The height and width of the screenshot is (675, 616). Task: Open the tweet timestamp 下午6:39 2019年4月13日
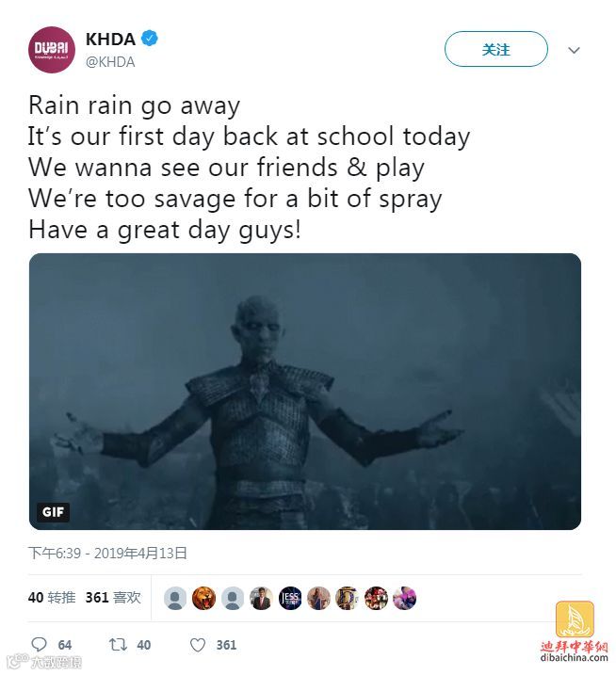tap(107, 554)
